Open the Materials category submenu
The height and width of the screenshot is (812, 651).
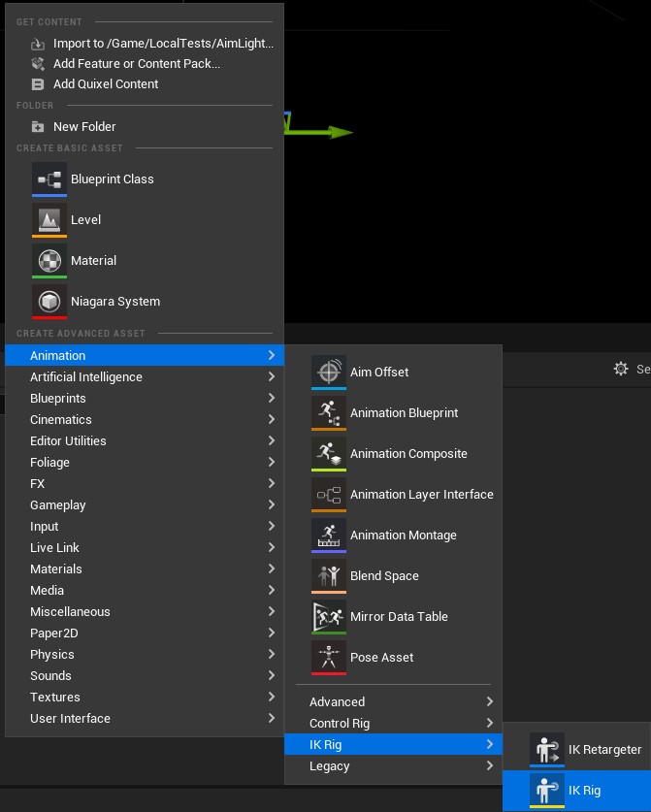pyautogui.click(x=145, y=568)
